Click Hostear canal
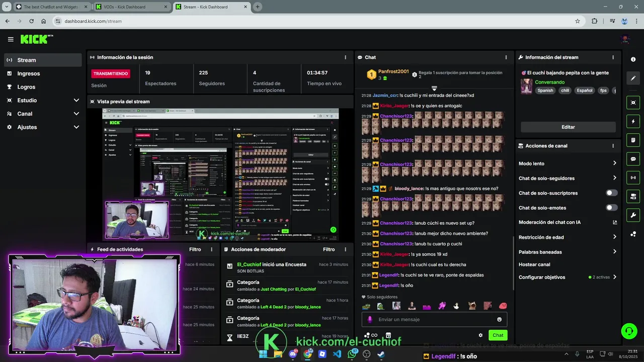This screenshot has height=362, width=644. pos(534,264)
